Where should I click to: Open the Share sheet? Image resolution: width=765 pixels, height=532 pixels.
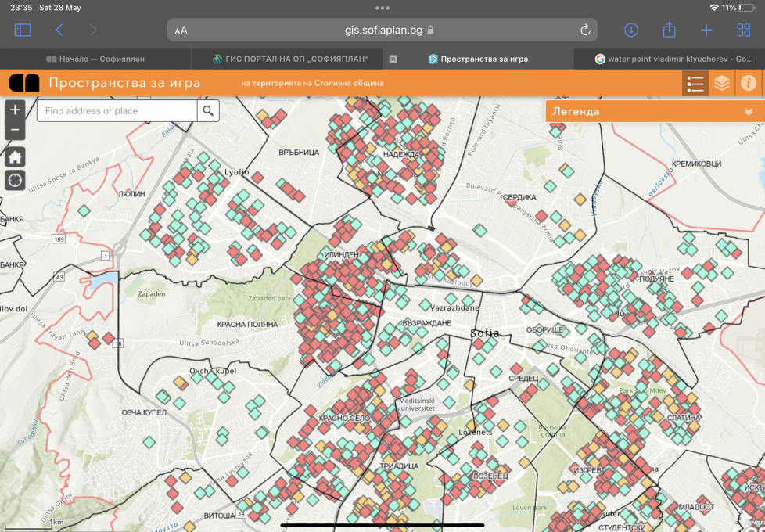669,30
